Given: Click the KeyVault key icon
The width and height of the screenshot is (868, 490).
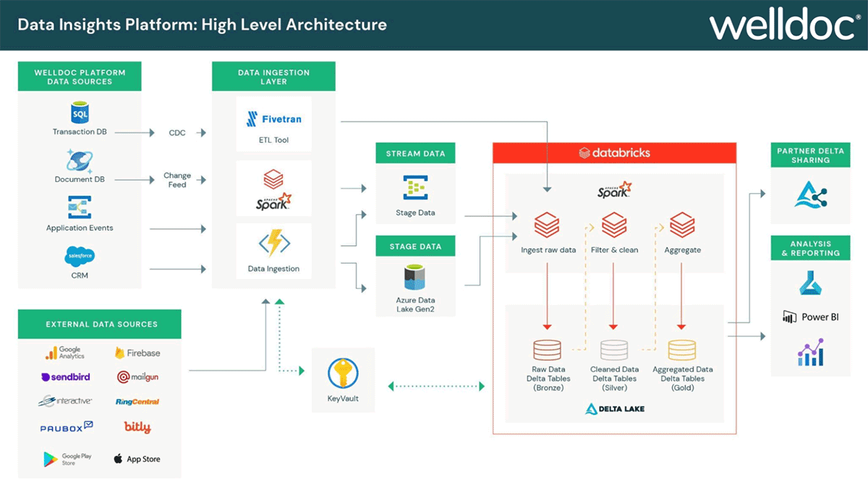Looking at the screenshot, I should pyautogui.click(x=343, y=374).
